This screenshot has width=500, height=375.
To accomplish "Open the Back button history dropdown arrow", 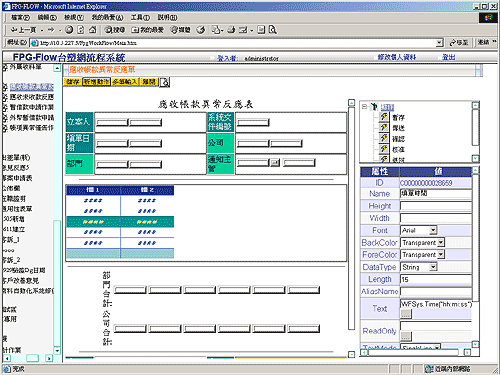I will point(42,30).
